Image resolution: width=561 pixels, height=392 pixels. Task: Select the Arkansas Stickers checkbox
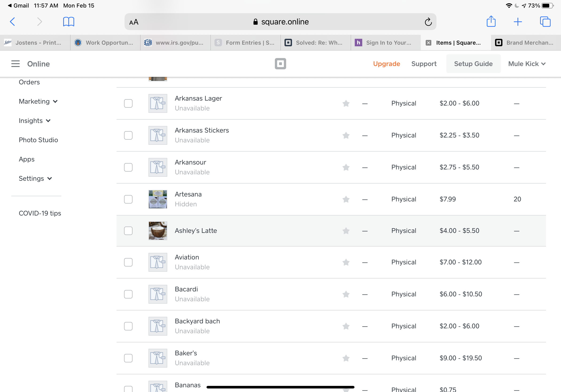pos(128,135)
